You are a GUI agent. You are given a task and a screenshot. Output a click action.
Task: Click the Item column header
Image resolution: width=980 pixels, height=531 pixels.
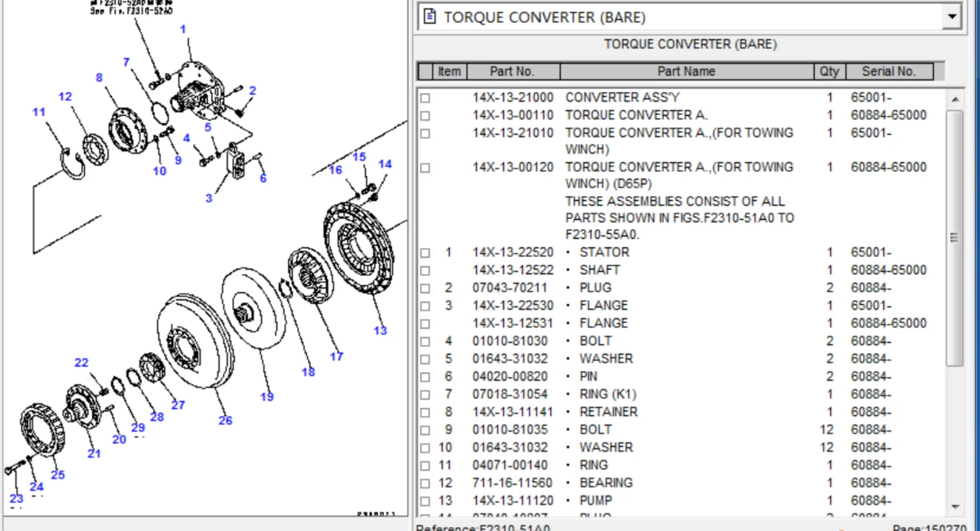pyautogui.click(x=449, y=71)
